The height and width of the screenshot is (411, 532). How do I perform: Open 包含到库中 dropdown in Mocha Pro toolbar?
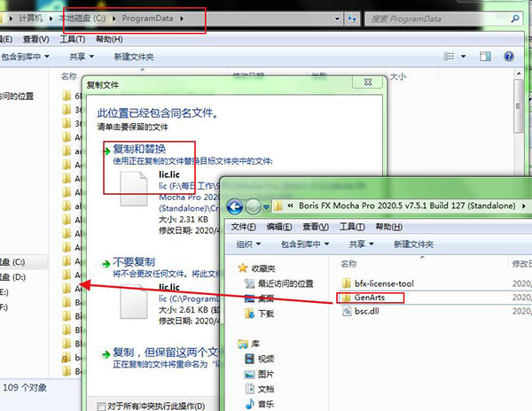pyautogui.click(x=305, y=244)
